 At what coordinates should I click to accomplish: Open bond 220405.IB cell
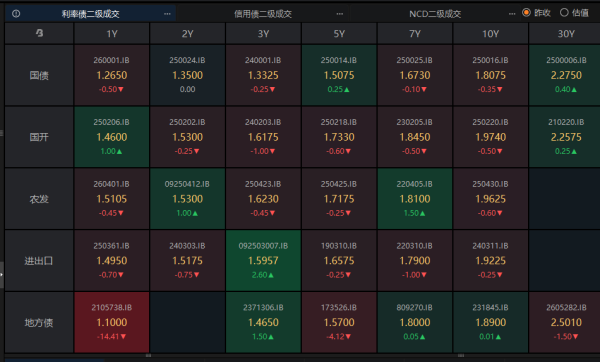point(415,199)
